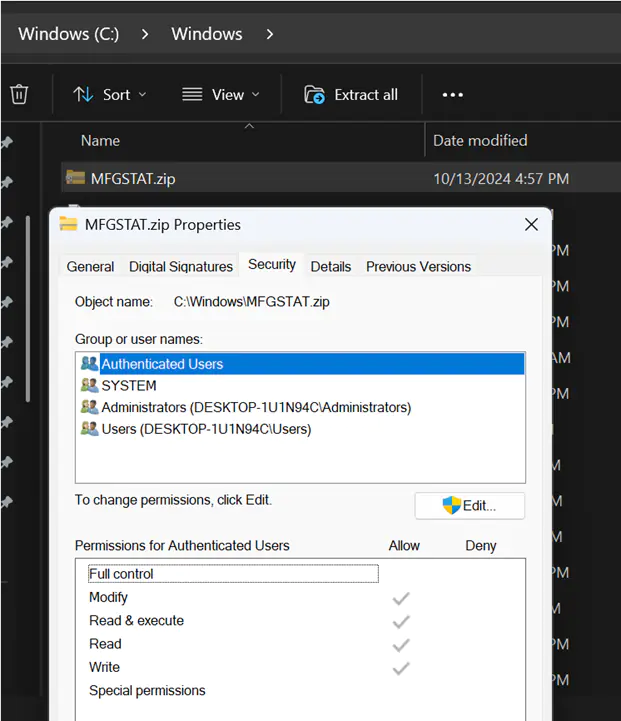This screenshot has width=621, height=721.
Task: Switch to the Details tab
Action: (330, 266)
